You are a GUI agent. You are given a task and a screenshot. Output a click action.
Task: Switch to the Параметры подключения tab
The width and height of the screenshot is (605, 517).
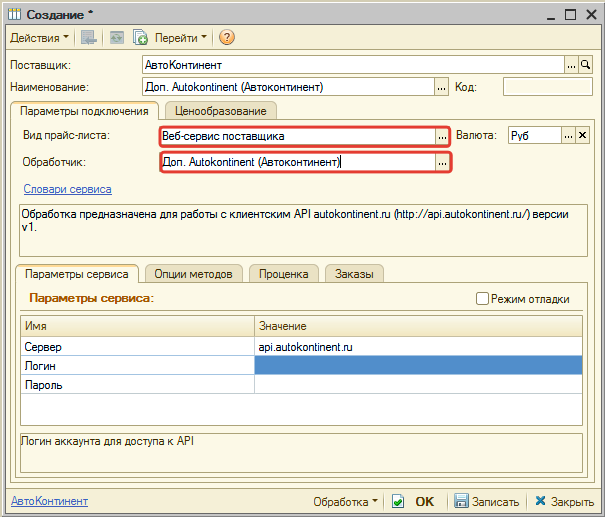coord(84,111)
